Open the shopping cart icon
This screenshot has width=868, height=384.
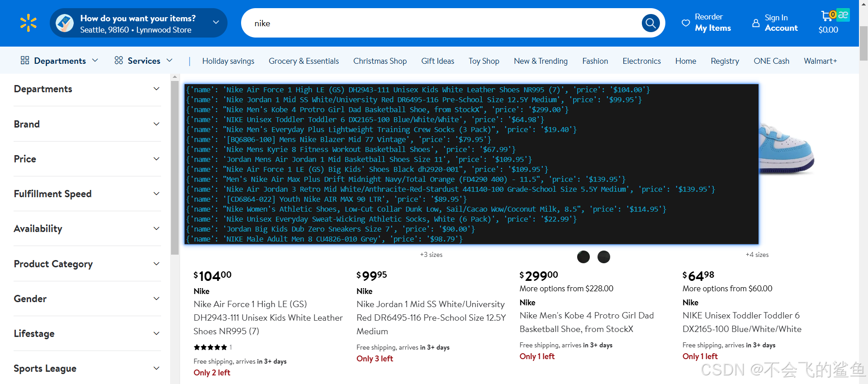point(826,16)
